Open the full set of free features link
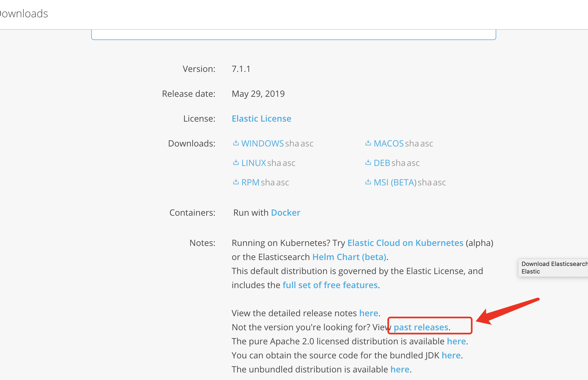Image resolution: width=588 pixels, height=380 pixels. (330, 285)
